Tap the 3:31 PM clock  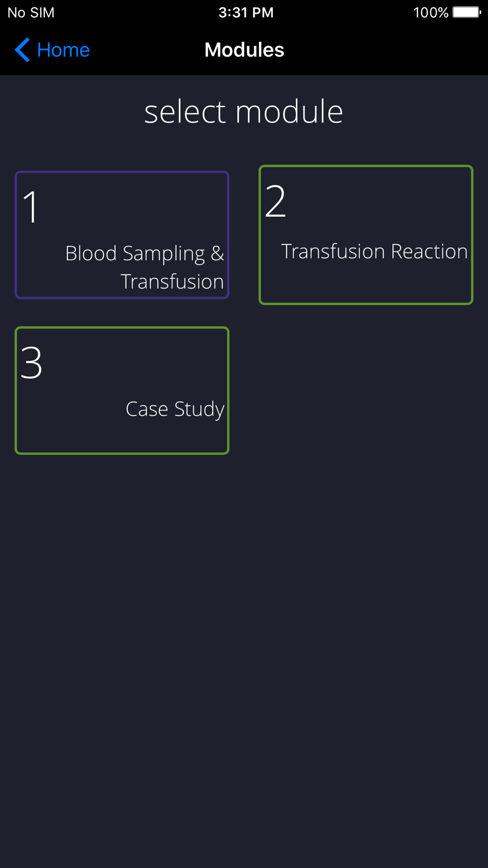[x=246, y=12]
